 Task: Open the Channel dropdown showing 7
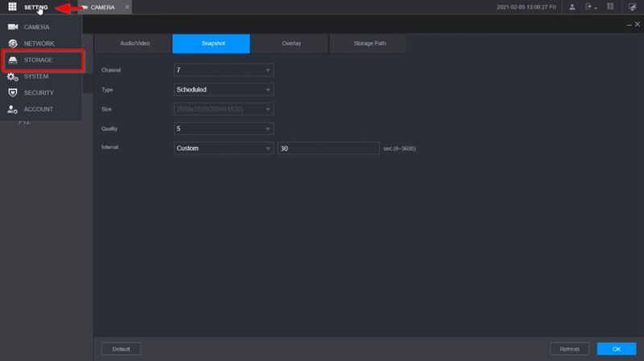[x=224, y=70]
